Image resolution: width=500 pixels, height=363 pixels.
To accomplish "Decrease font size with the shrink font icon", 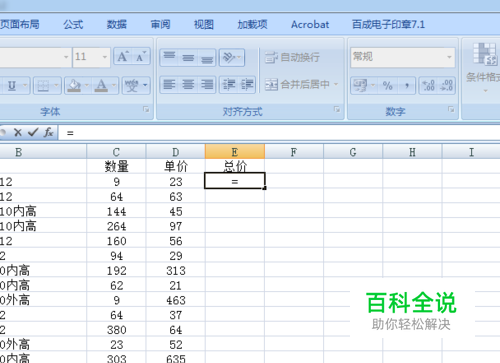I will (141, 57).
